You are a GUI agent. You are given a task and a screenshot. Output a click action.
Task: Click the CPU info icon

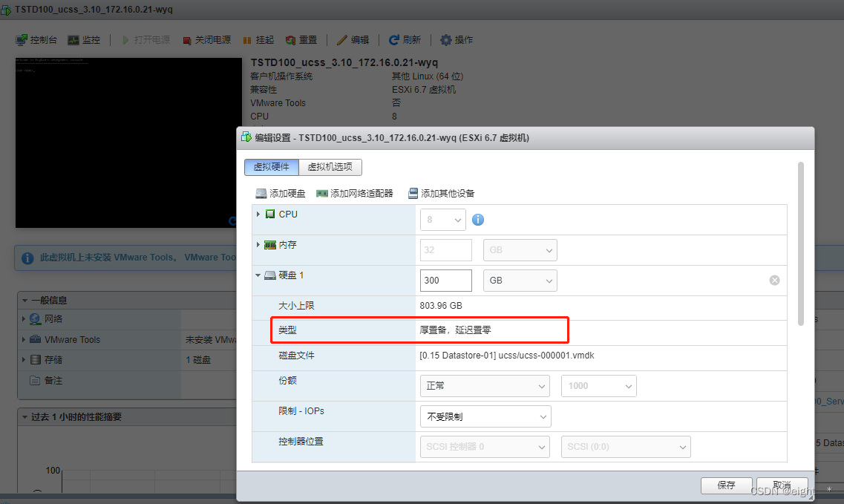point(478,220)
